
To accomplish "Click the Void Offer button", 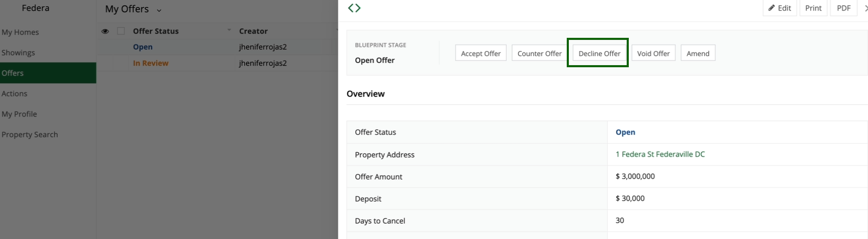I will [x=653, y=53].
